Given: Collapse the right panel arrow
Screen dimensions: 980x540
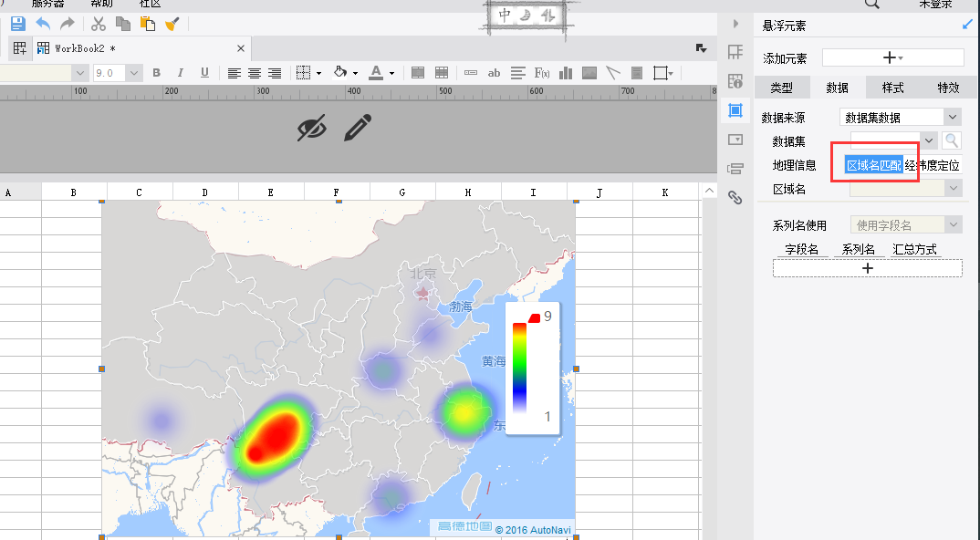Looking at the screenshot, I should [x=735, y=24].
